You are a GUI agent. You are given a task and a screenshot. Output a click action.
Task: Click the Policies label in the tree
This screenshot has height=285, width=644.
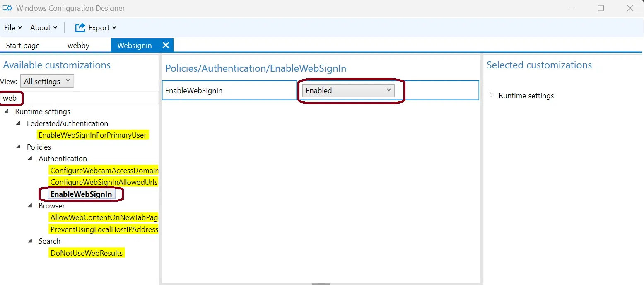[39, 147]
